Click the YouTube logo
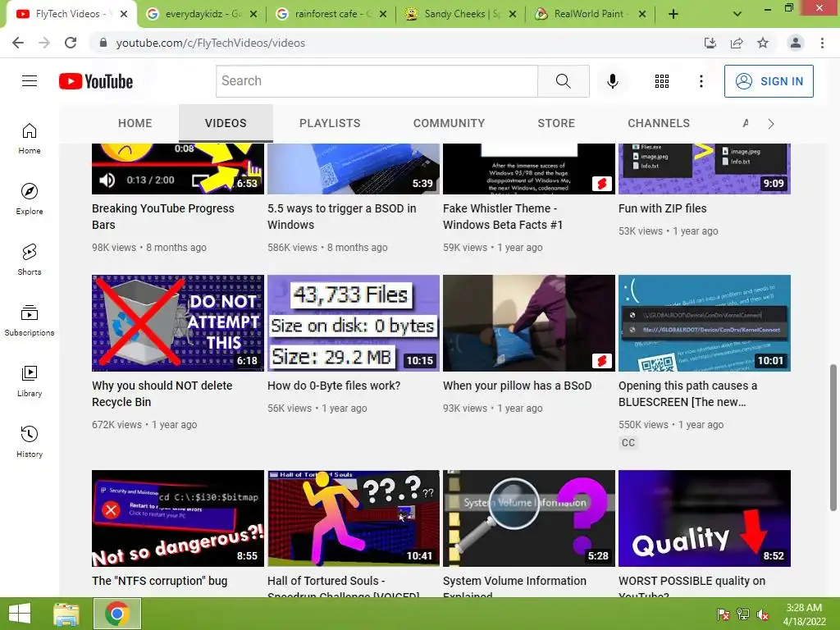 point(96,81)
